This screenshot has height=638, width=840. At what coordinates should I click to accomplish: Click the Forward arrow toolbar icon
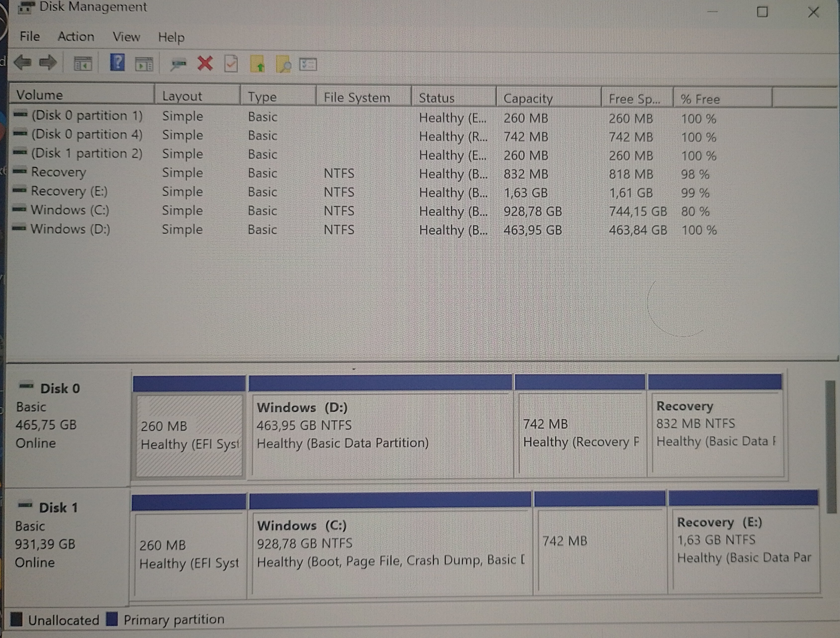[x=48, y=63]
